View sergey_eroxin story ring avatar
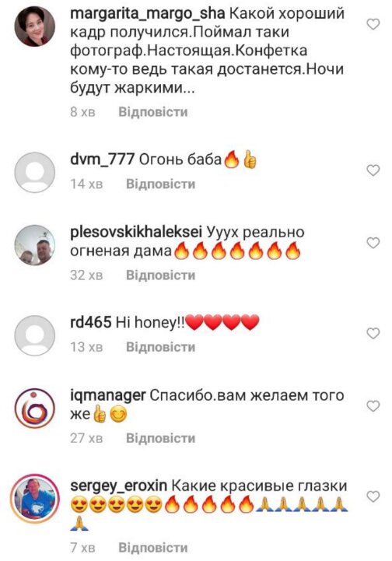The width and height of the screenshot is (392, 561). point(35,499)
